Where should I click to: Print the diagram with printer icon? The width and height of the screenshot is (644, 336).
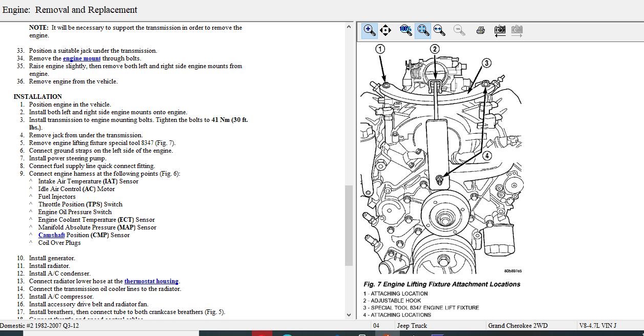tap(480, 30)
